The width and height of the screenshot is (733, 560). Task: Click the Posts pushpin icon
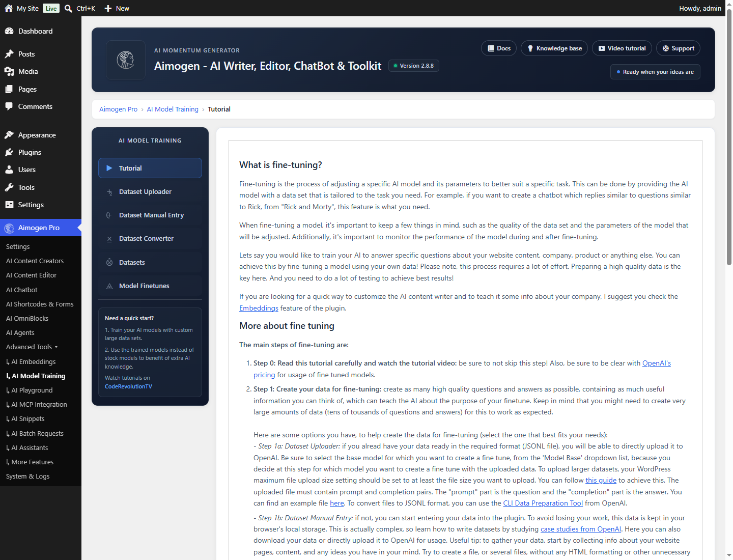coord(9,54)
